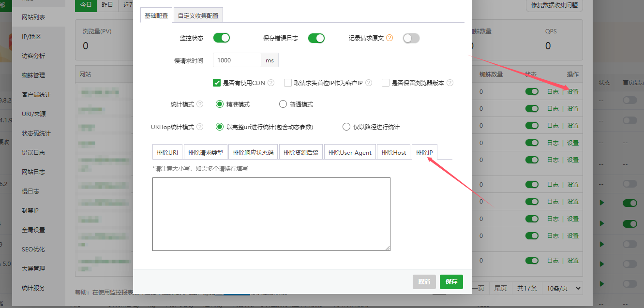
Task: Click the 慢请求时间 input field
Action: click(237, 60)
